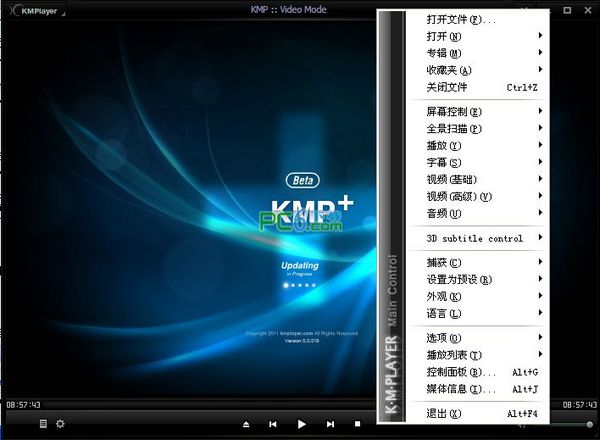Click the time display 08:57:43 at right

(579, 404)
